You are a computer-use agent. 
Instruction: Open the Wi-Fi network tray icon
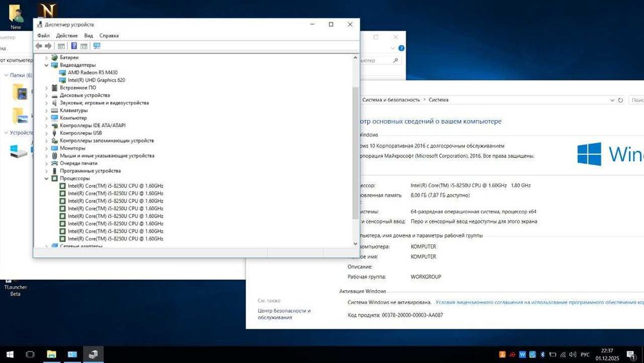coord(563,355)
